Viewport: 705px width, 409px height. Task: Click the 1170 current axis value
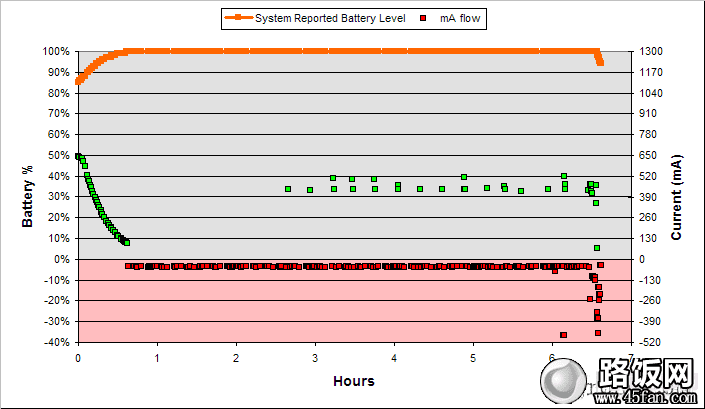651,72
